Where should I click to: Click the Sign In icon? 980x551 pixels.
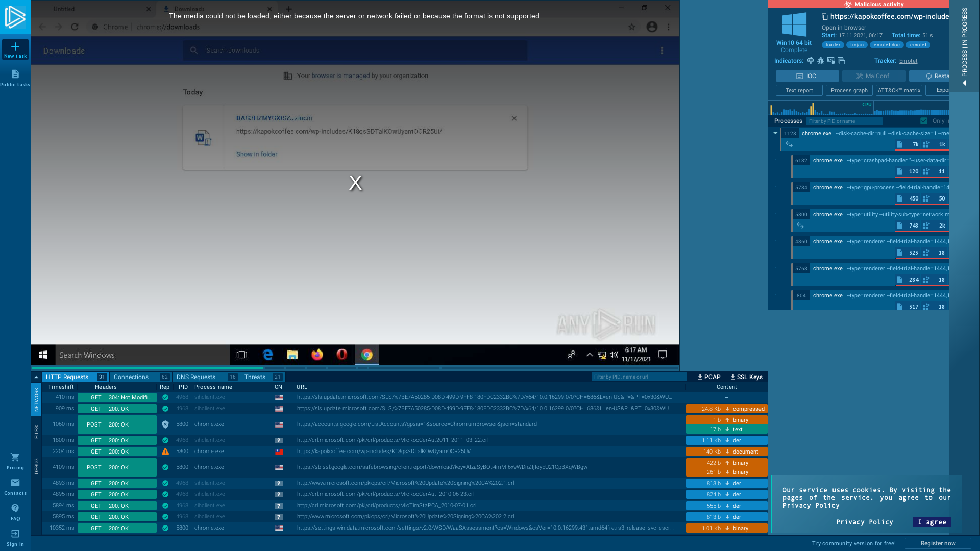tap(15, 534)
